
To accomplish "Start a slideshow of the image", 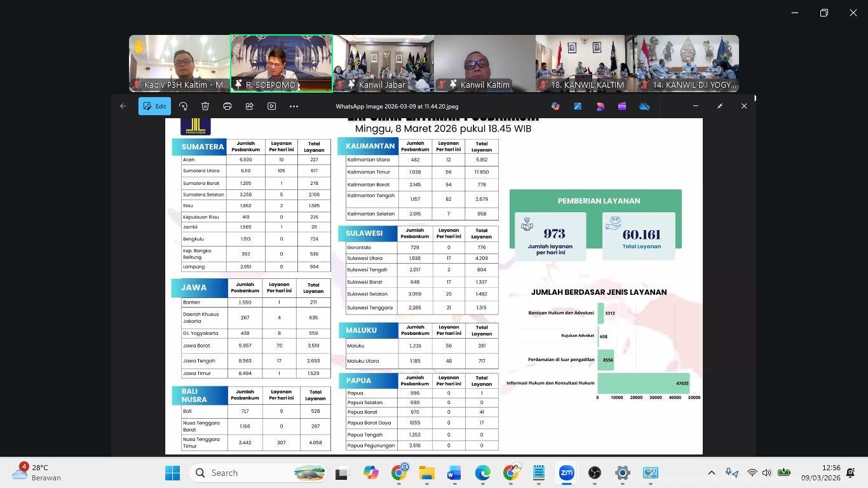I will pos(271,106).
